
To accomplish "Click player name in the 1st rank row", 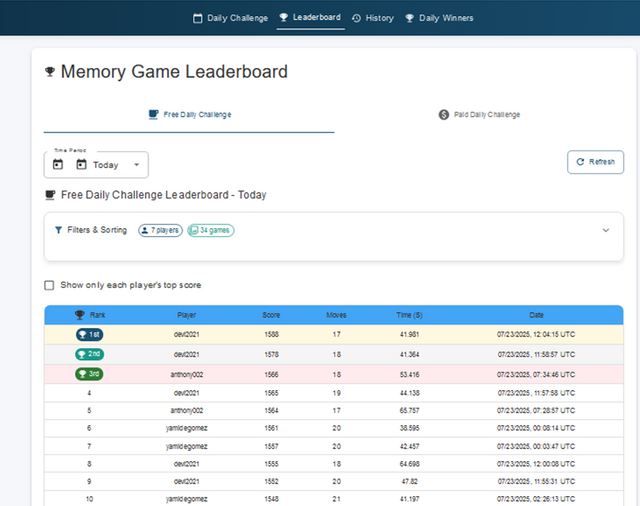I will click(187, 335).
